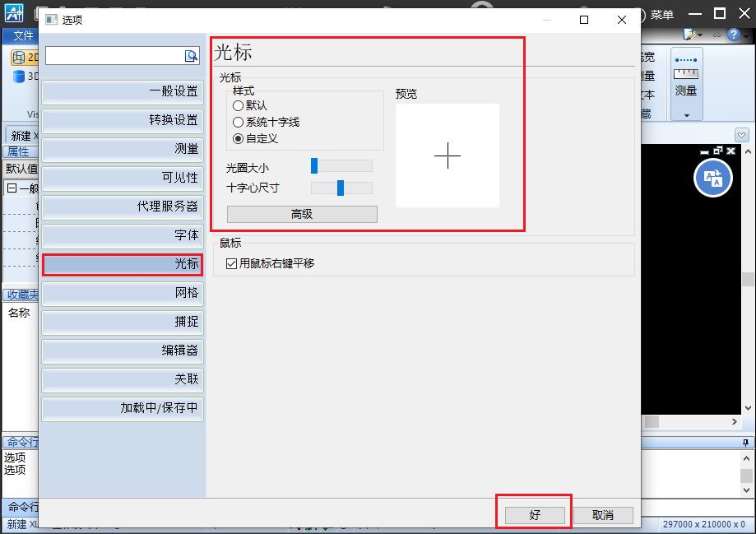Screen dimensions: 756x534
Task: Click the application logo icon top-left
Action: 13,12
